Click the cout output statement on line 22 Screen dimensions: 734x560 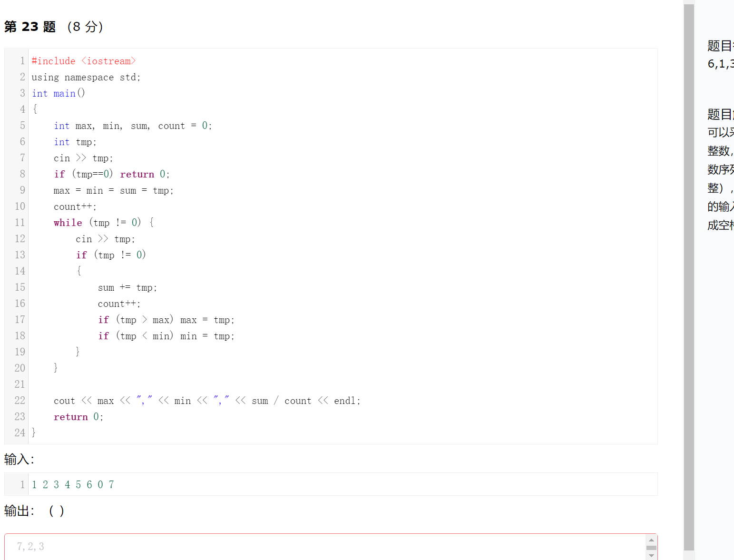[x=207, y=401]
